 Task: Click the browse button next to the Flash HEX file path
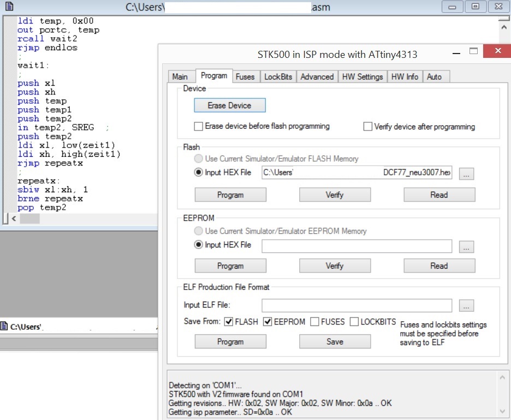point(466,174)
